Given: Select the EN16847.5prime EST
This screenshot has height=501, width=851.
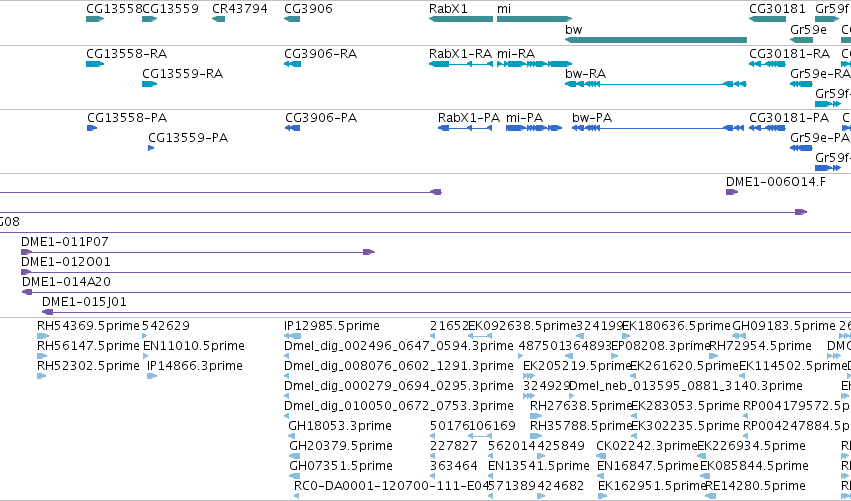Looking at the screenshot, I should (601, 476).
